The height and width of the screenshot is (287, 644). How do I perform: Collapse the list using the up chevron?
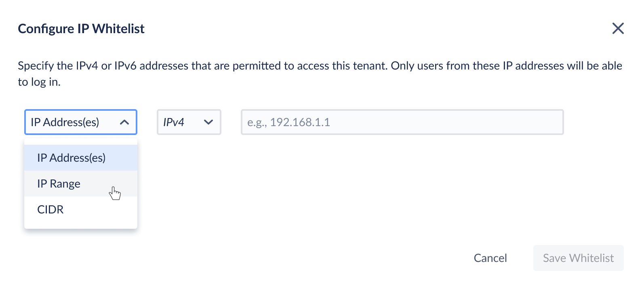click(x=124, y=122)
